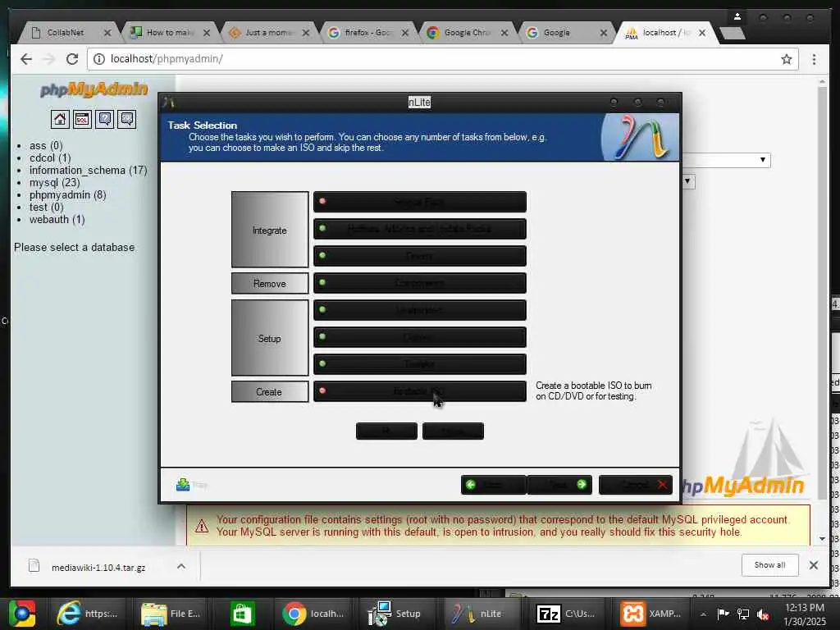Switch to Chrome localhost taskbar item

[x=314, y=614]
